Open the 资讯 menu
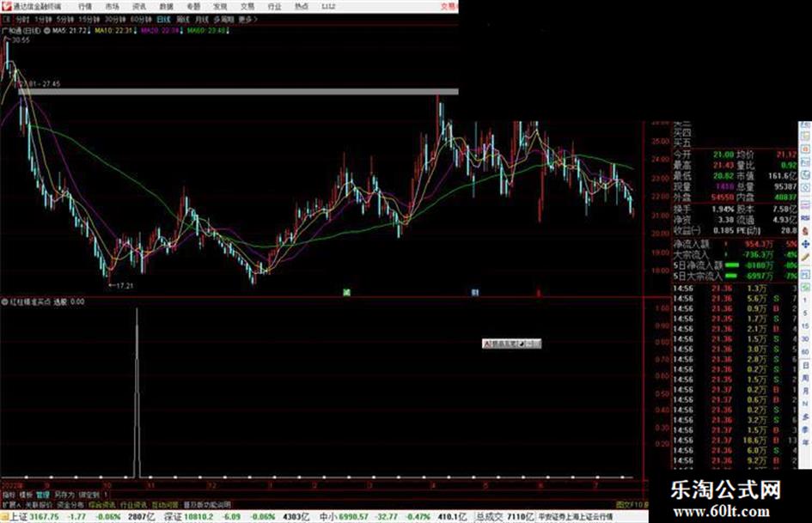 [139, 6]
